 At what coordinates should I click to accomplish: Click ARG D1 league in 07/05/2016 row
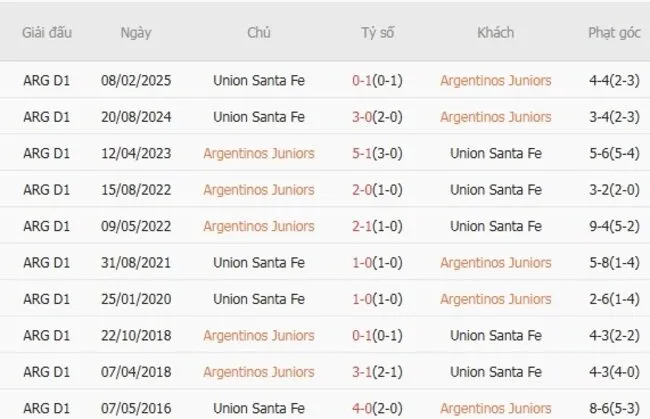pyautogui.click(x=46, y=408)
